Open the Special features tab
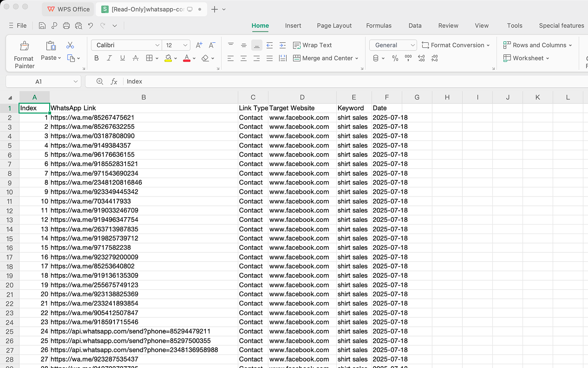The height and width of the screenshot is (368, 588). tap(561, 26)
